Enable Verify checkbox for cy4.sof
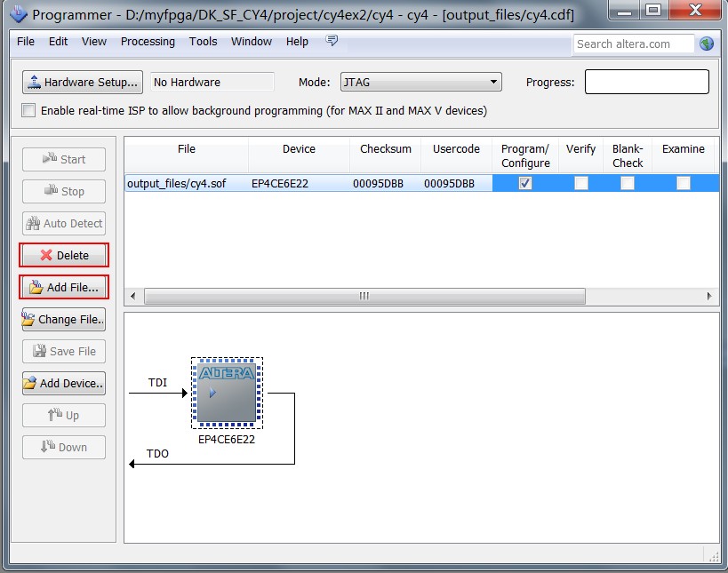Screen dimensions: 728x573 (580, 183)
